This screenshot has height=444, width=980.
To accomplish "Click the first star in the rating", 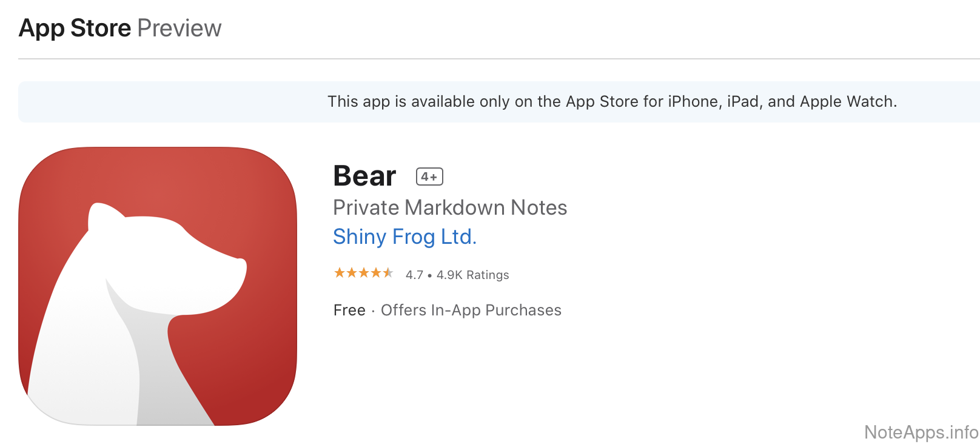I will pyautogui.click(x=340, y=273).
